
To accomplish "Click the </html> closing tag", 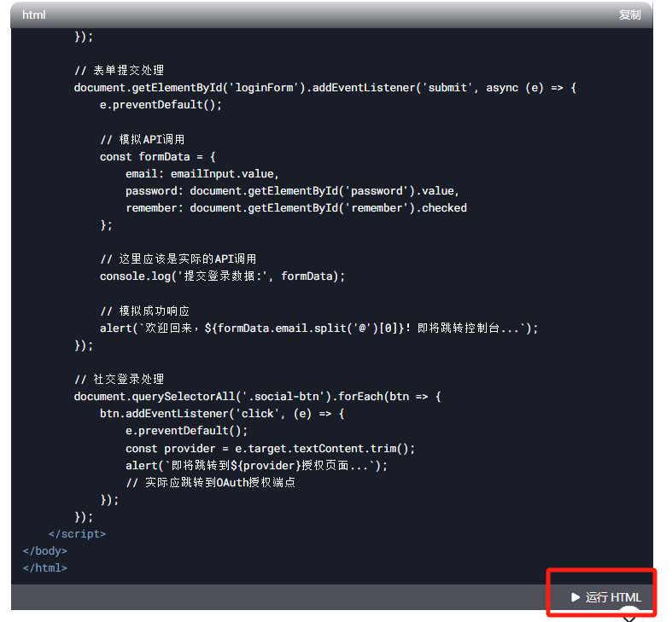I will click(45, 568).
